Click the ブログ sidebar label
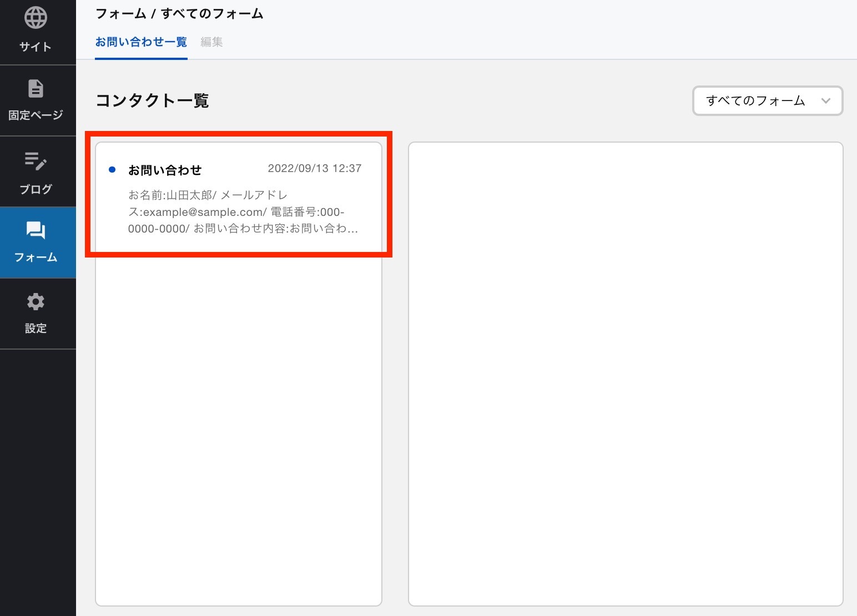 tap(36, 189)
